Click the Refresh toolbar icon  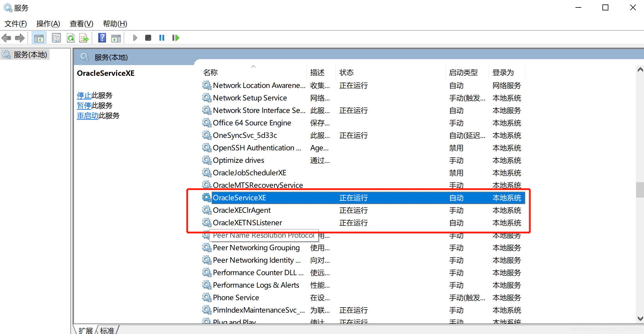point(71,38)
